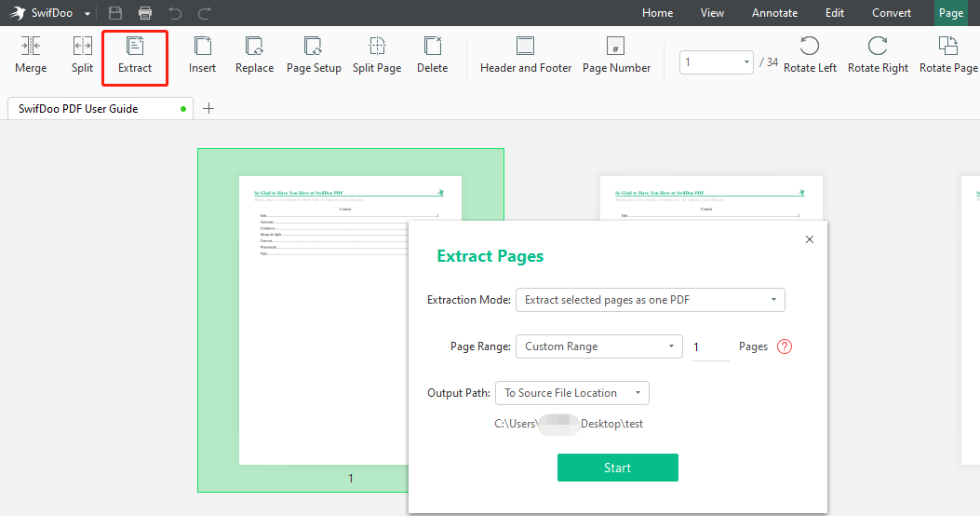The height and width of the screenshot is (516, 980).
Task: Switch to the Home menu
Action: (657, 12)
